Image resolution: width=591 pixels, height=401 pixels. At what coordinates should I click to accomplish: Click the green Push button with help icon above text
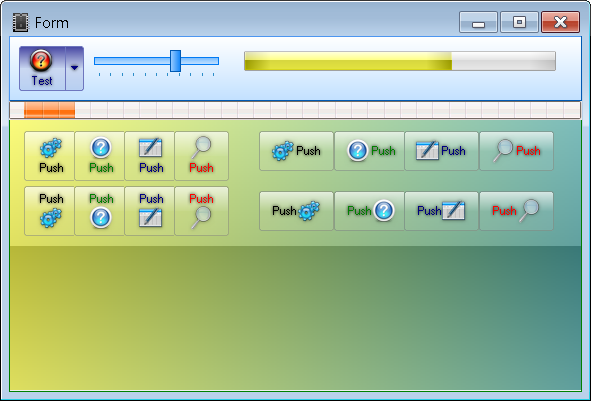pyautogui.click(x=100, y=156)
